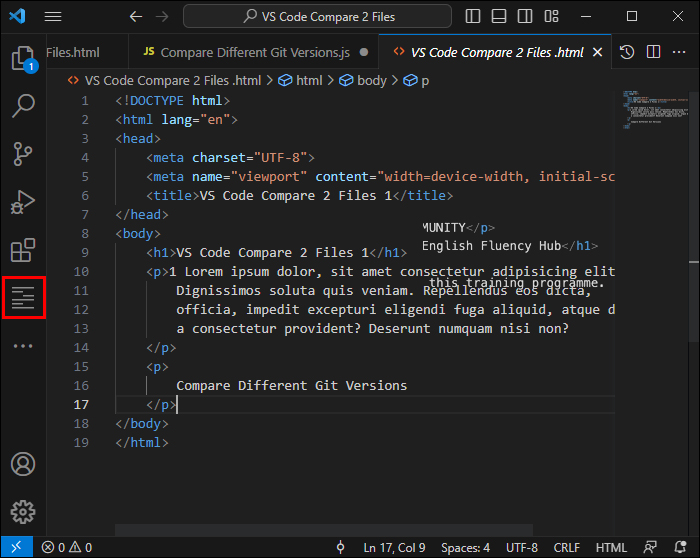Open the hamburger application menu
The height and width of the screenshot is (558, 700).
pos(53,17)
